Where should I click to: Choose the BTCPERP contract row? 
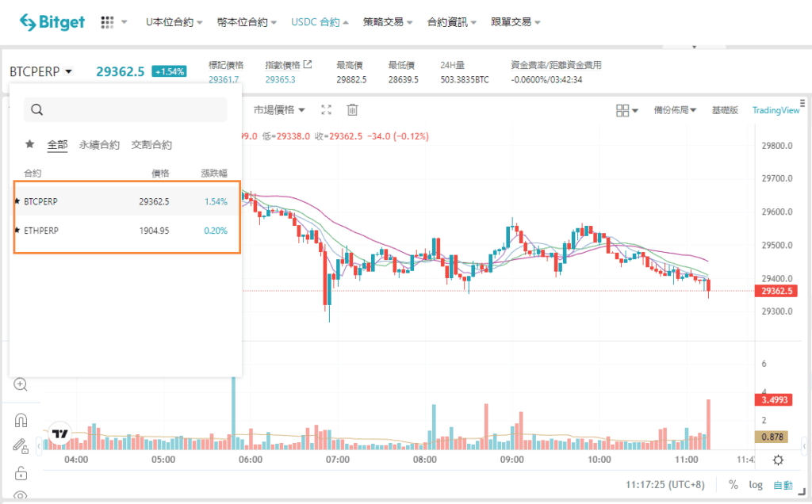127,201
